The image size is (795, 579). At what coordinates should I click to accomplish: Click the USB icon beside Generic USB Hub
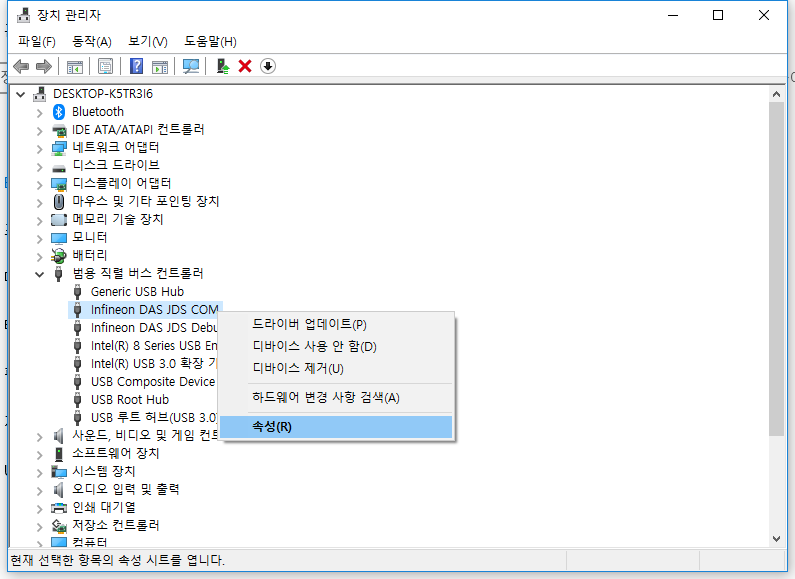click(x=78, y=292)
